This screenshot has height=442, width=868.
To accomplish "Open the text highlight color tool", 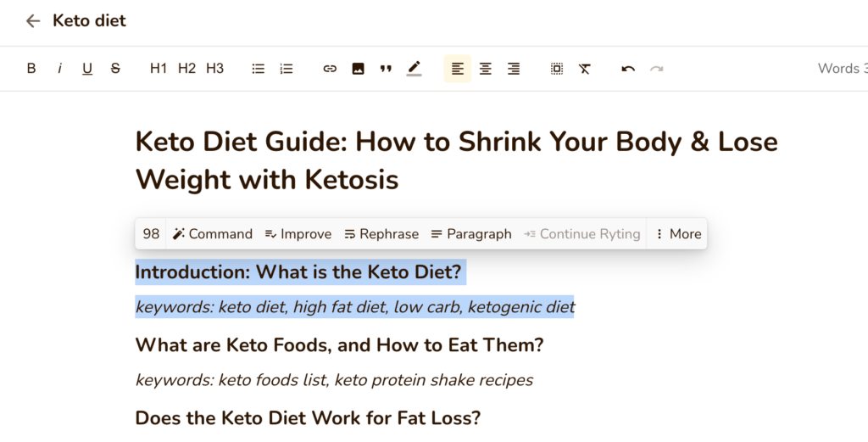I will pos(414,69).
